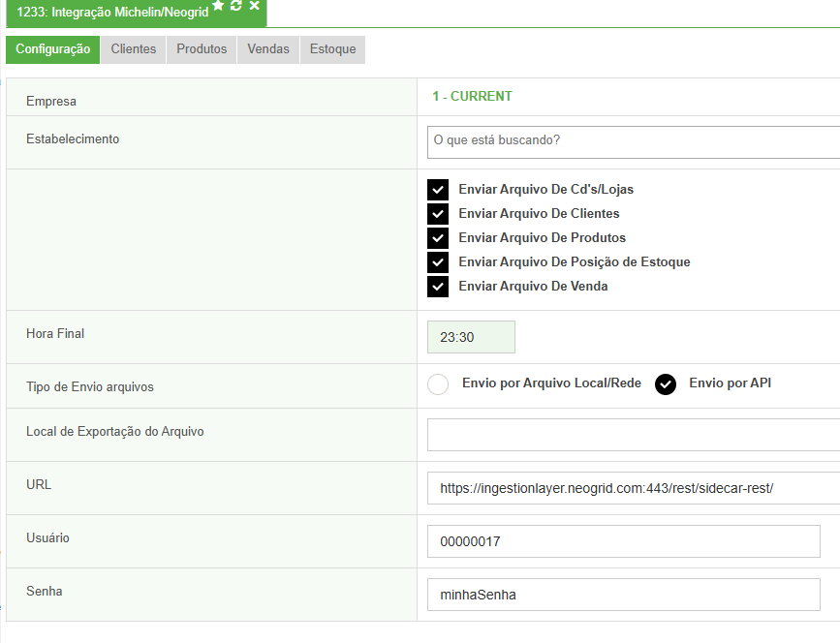Viewport: 840px width, 643px height.
Task: Open the Vendas tab
Action: [267, 49]
